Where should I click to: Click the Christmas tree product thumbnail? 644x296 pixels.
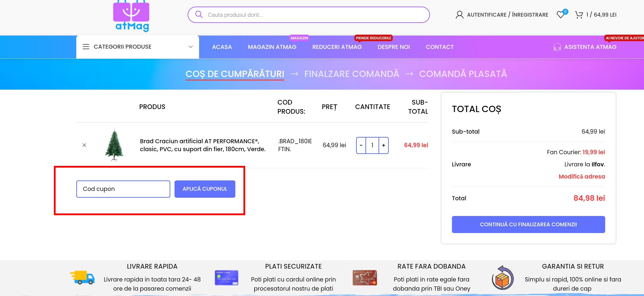coord(114,145)
